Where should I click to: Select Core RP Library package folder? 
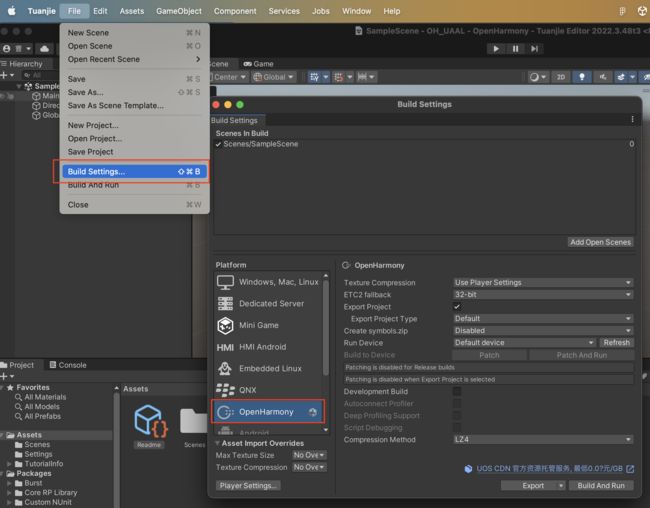51,493
